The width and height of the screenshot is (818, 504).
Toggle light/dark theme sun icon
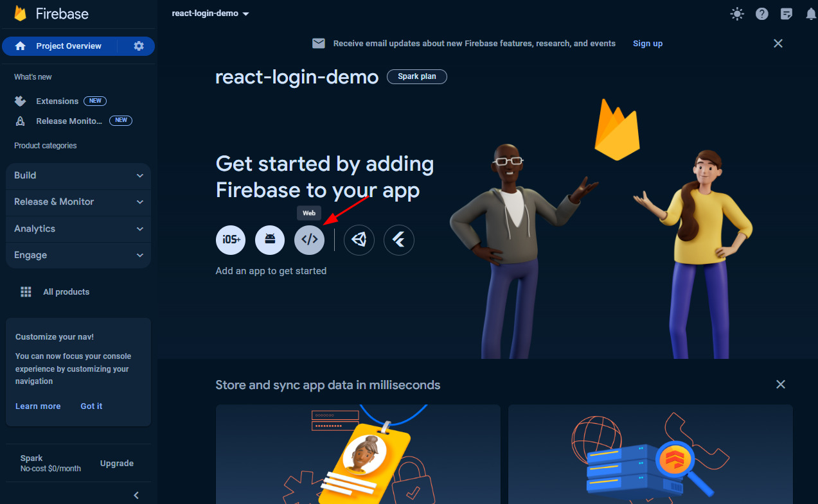737,13
